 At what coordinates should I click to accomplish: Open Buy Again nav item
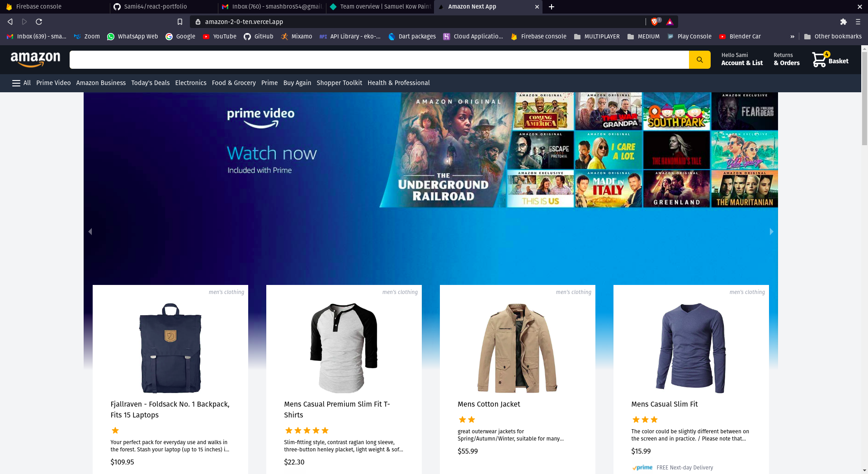coord(297,83)
